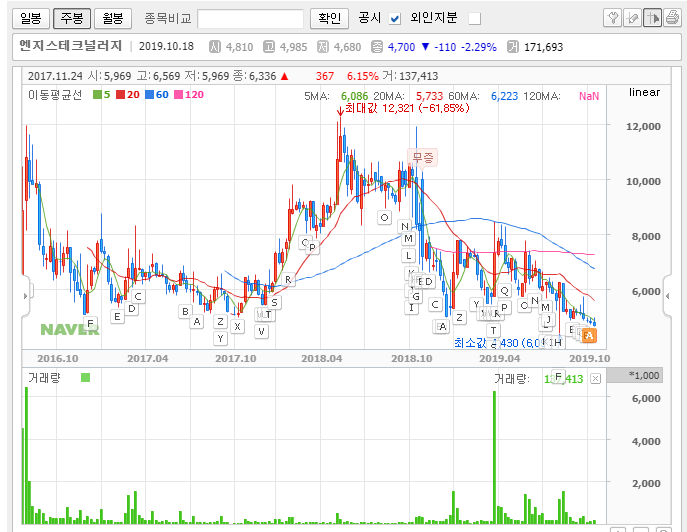Click the 최소값 minimum value label
687x532 pixels.
[497, 343]
